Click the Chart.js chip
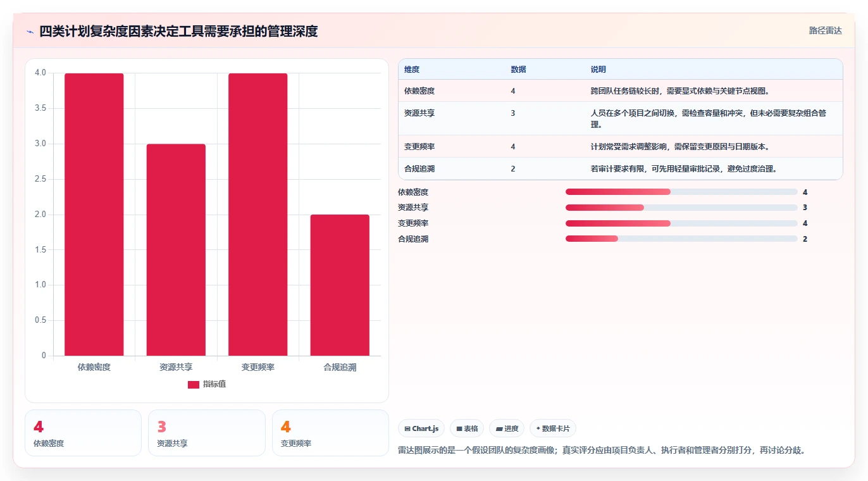This screenshot has width=868, height=481. coord(421,428)
